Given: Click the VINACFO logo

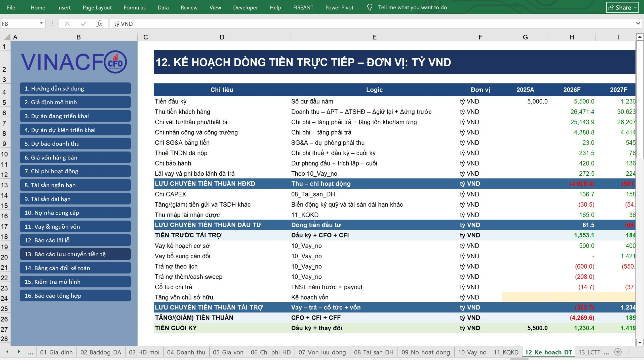Looking at the screenshot, I should click(74, 62).
